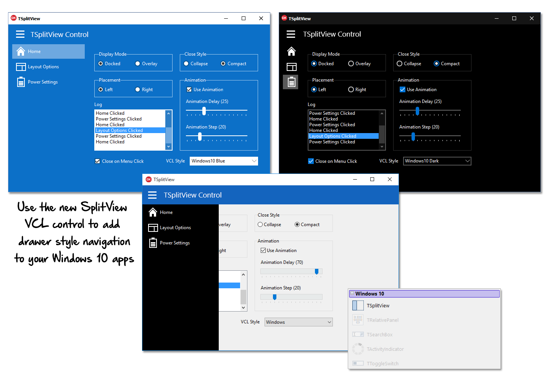Select Compact radio in light window

pos(297,225)
